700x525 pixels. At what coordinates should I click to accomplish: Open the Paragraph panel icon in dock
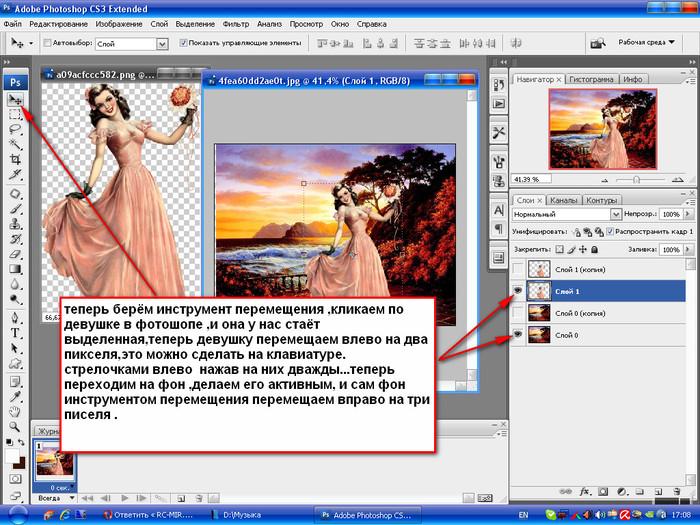click(x=499, y=229)
